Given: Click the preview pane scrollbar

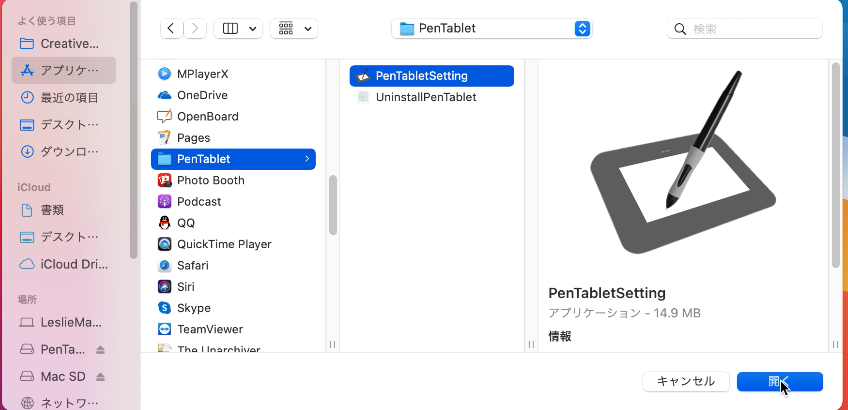Looking at the screenshot, I should click(836, 165).
